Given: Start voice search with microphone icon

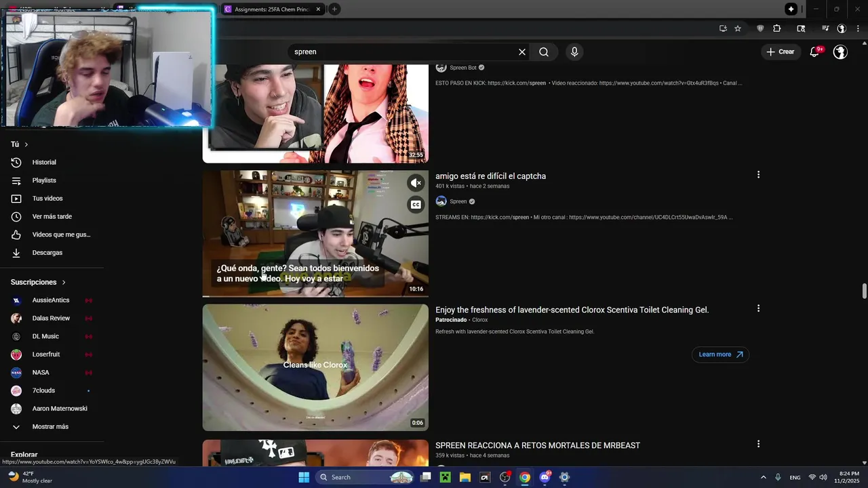Looking at the screenshot, I should tap(574, 52).
